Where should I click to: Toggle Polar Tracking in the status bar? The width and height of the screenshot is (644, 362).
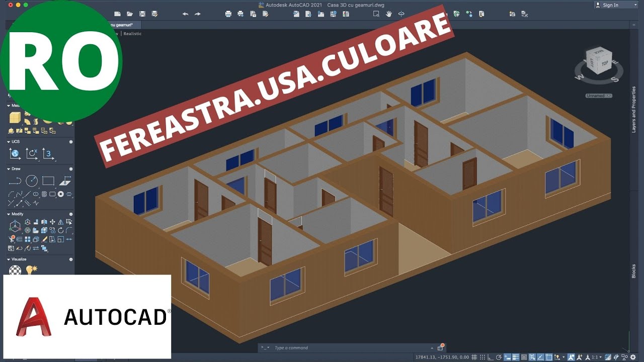[x=499, y=357]
